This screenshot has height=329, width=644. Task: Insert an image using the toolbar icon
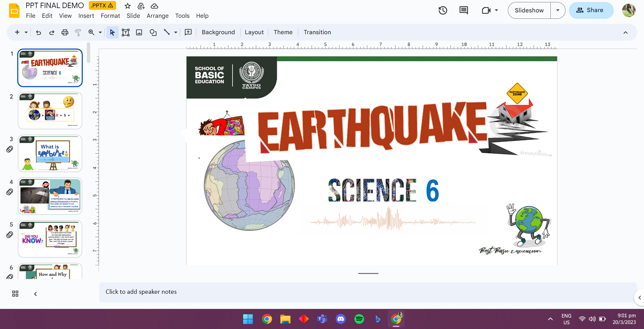[139, 32]
